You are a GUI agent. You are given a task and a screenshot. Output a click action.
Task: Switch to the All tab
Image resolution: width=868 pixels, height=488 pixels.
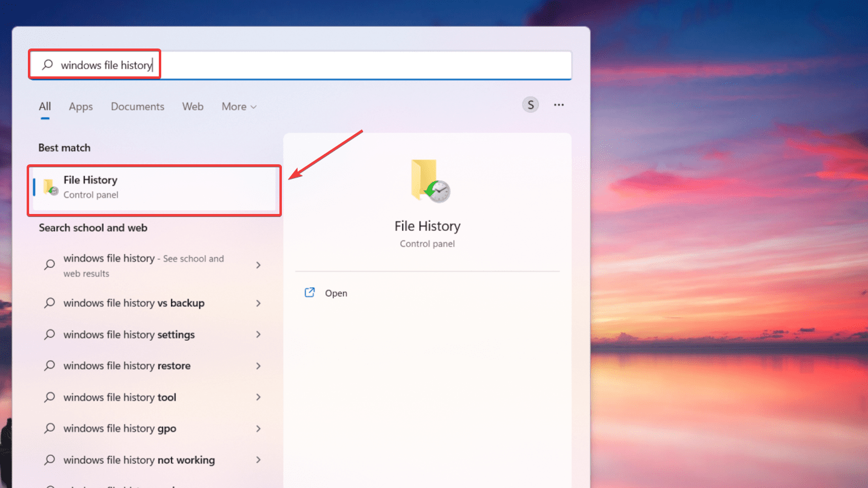(45, 107)
